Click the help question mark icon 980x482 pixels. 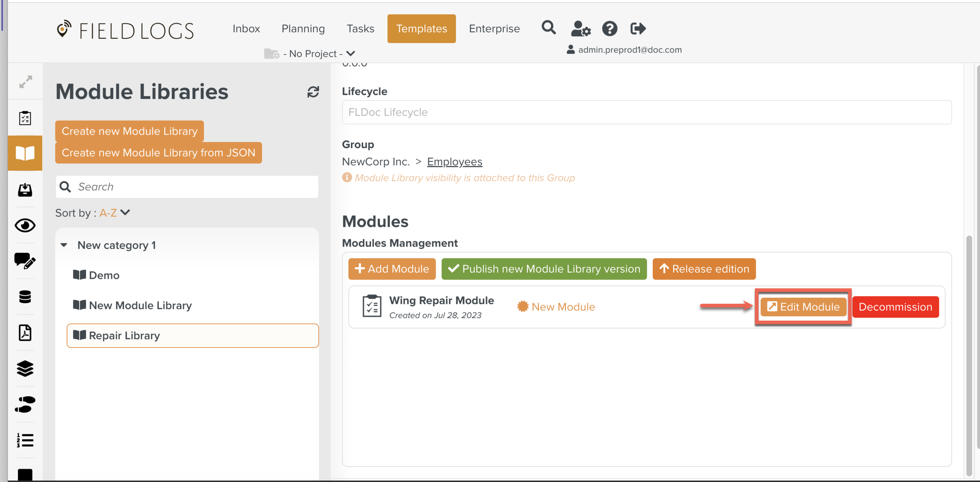tap(610, 29)
